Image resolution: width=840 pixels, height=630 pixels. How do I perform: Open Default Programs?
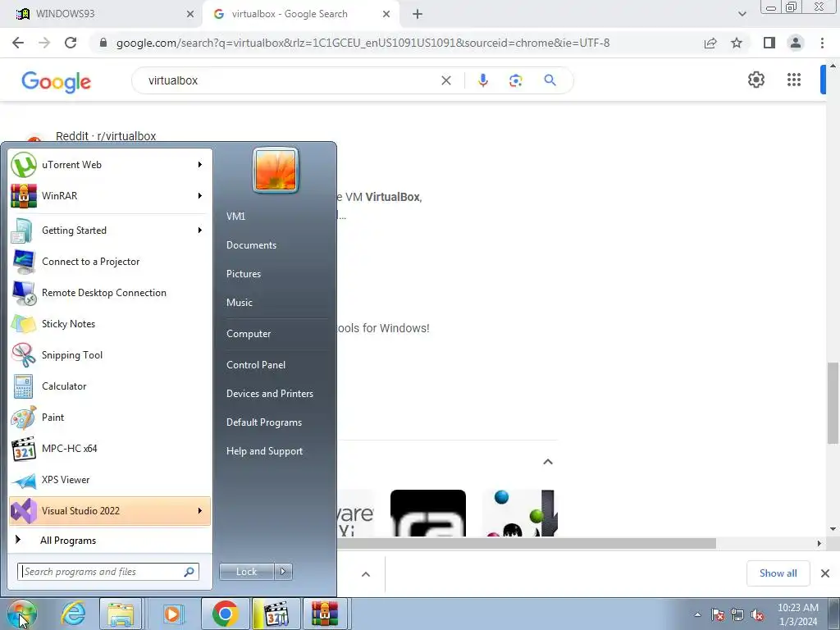pyautogui.click(x=264, y=422)
